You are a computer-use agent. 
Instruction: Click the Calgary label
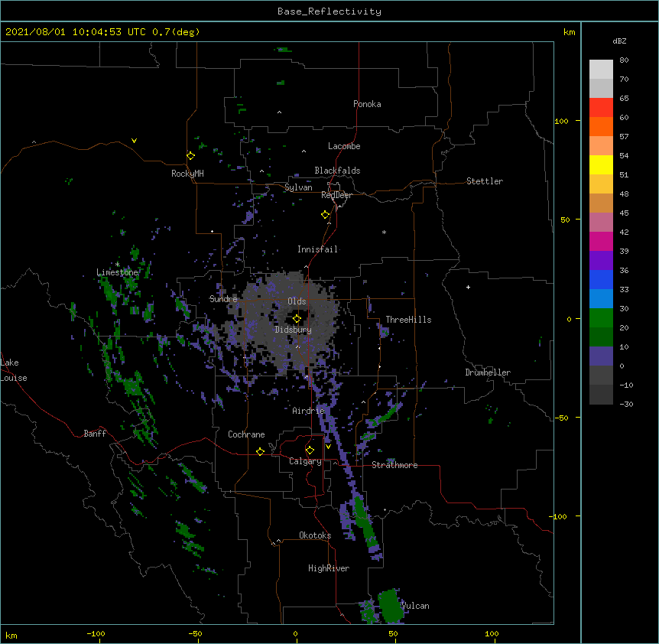pyautogui.click(x=305, y=461)
